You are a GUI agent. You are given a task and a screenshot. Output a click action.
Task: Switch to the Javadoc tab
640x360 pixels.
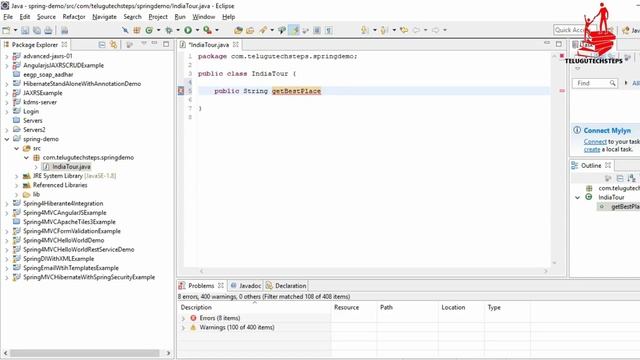(246, 286)
